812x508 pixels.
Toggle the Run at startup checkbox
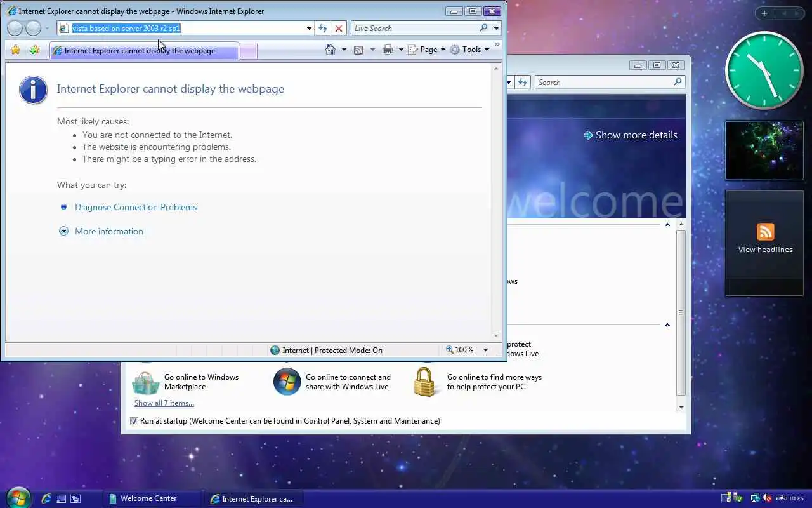[134, 421]
